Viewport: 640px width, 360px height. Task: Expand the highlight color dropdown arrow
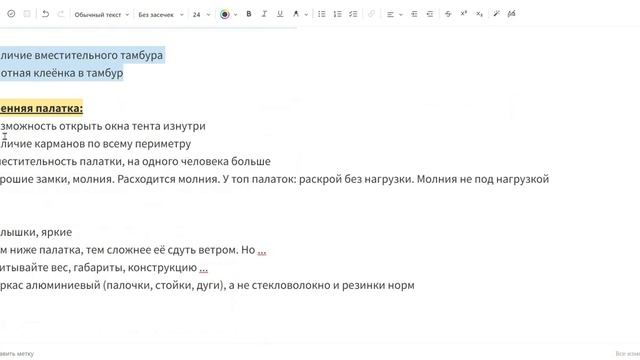click(306, 15)
